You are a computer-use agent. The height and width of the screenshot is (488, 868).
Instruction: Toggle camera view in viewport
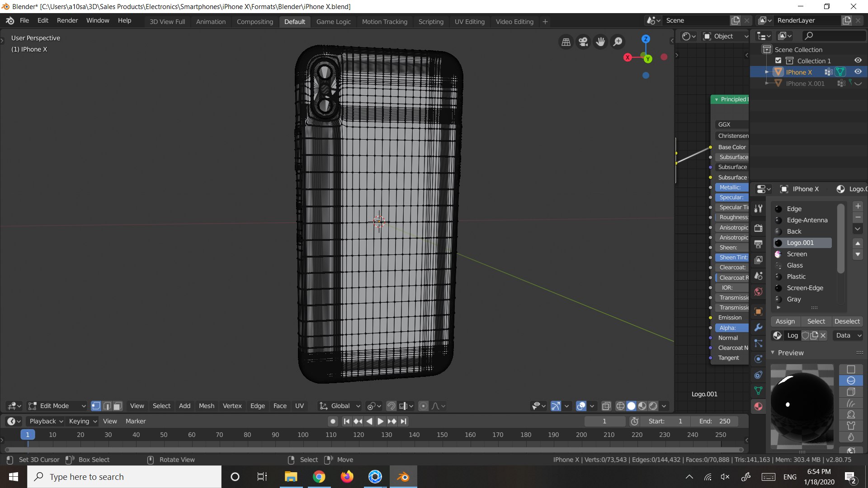[x=583, y=42]
